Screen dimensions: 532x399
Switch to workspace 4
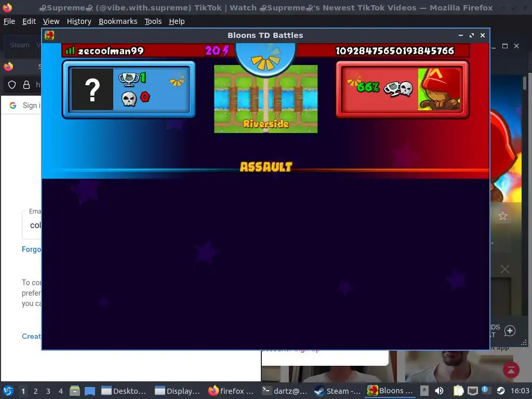click(61, 391)
